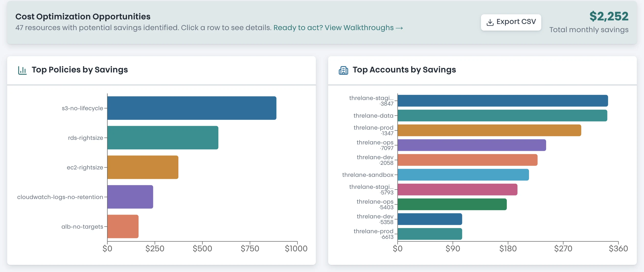644x272 pixels.
Task: Click the '$500' tick on policies chart
Action: click(x=202, y=249)
